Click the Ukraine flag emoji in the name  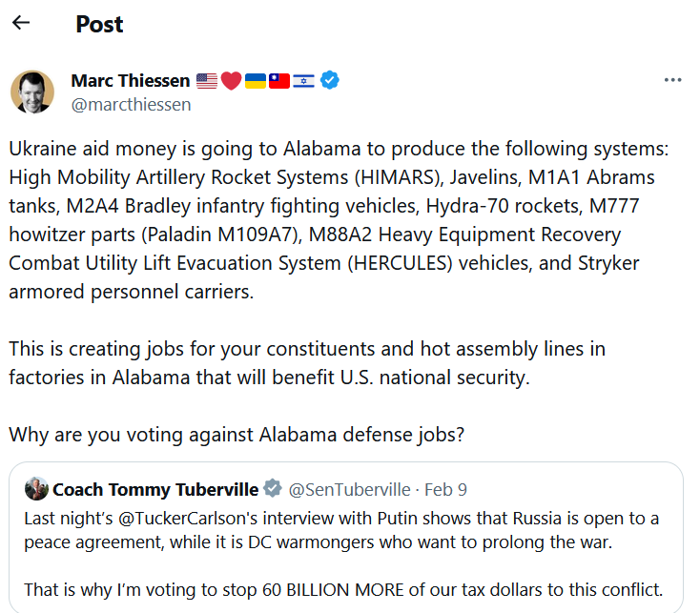(256, 81)
